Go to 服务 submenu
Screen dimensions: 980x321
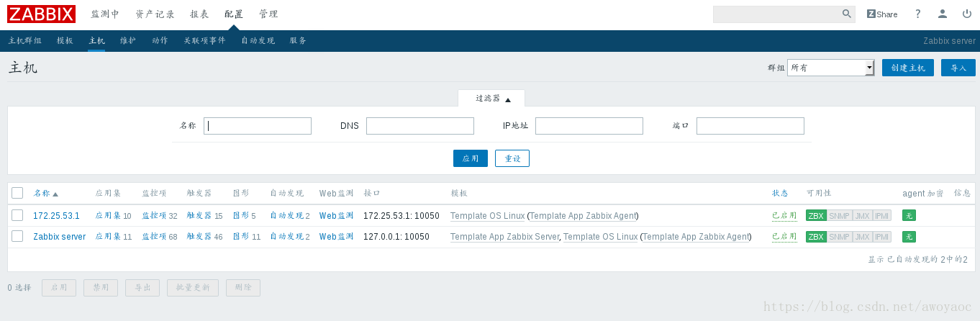point(298,41)
